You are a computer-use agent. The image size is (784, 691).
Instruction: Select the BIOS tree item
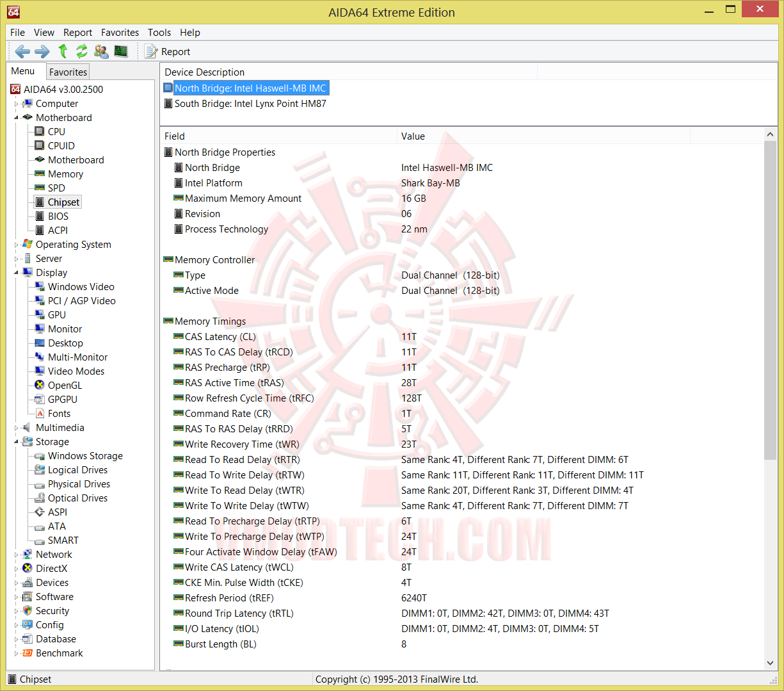click(x=58, y=216)
